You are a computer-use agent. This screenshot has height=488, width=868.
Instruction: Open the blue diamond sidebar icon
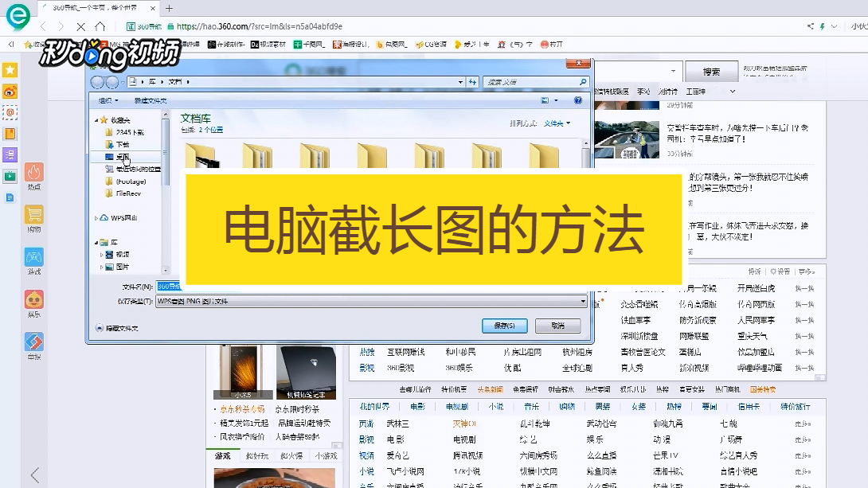[33, 342]
